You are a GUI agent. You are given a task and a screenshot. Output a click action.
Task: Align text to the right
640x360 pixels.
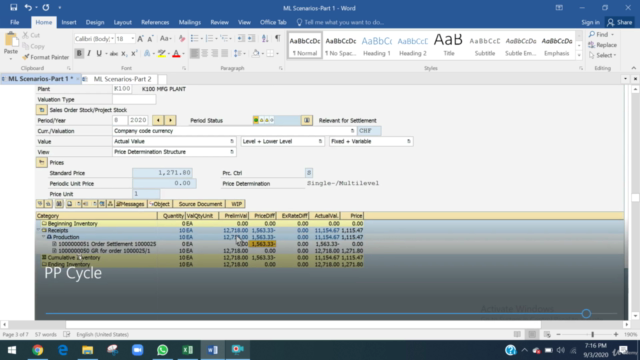(x=215, y=53)
